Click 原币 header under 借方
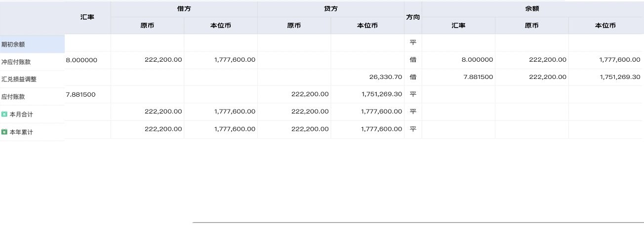 147,26
